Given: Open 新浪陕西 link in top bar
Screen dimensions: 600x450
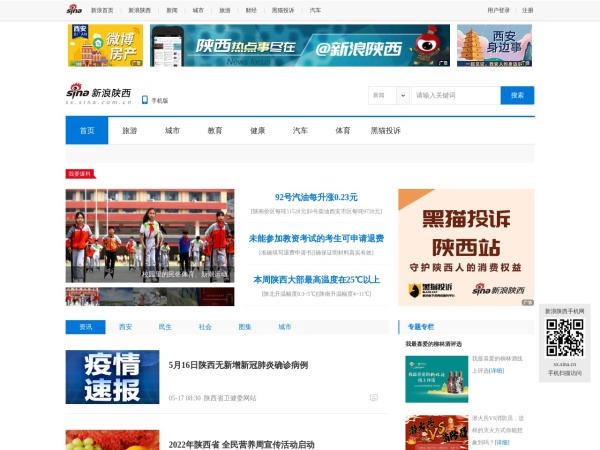Looking at the screenshot, I should 140,10.
